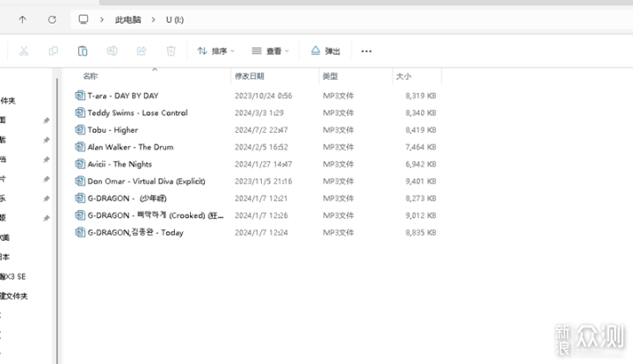Click 此电脑 in the address path
This screenshot has width=633, height=364.
128,19
